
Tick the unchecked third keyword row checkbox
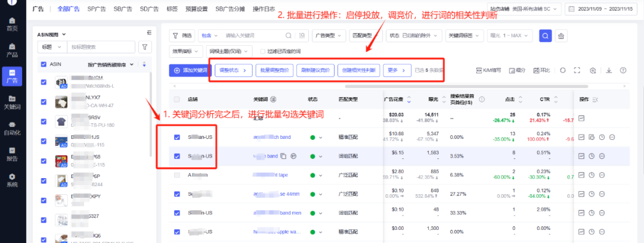pos(177,175)
